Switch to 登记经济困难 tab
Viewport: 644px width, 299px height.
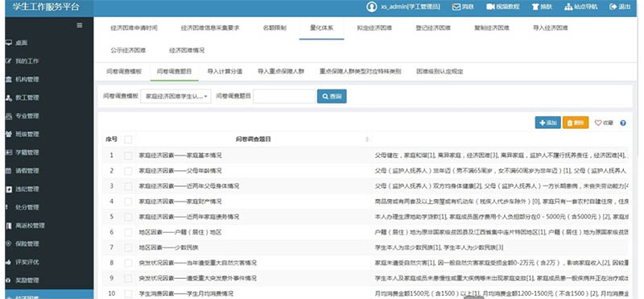point(433,28)
